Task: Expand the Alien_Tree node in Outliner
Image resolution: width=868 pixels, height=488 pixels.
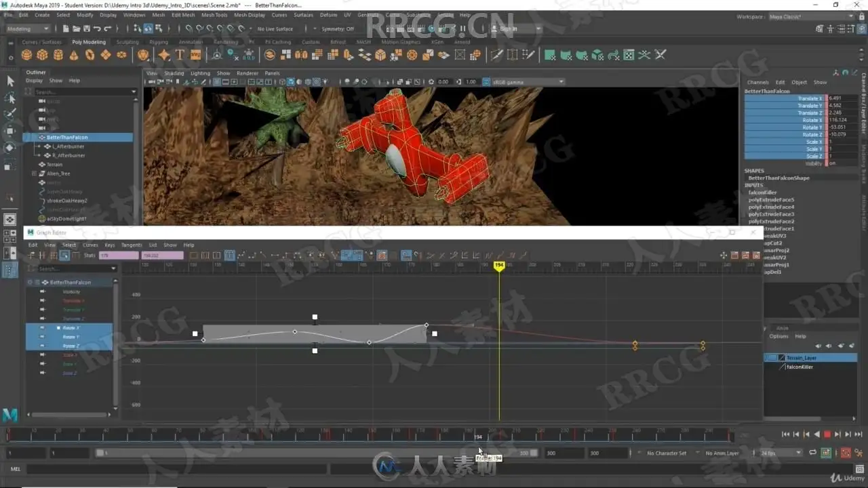Action: click(34, 174)
